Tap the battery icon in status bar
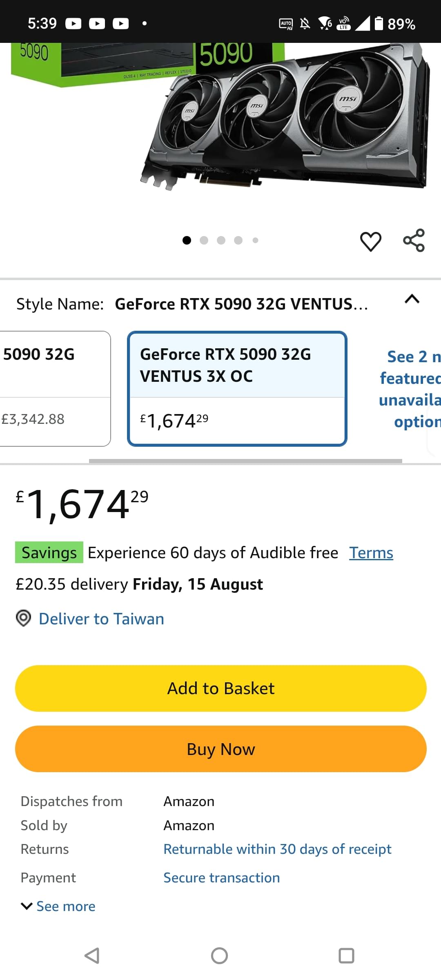 [x=379, y=23]
